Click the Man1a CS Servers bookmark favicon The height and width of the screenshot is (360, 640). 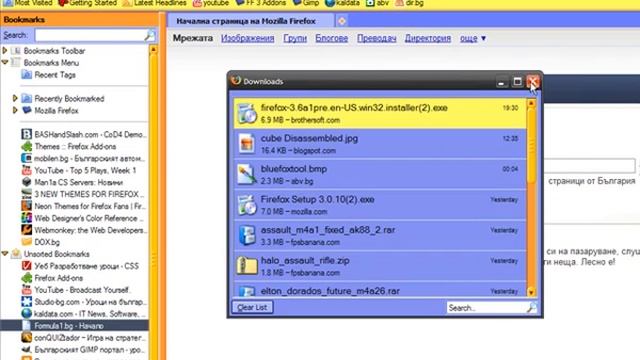(27, 182)
